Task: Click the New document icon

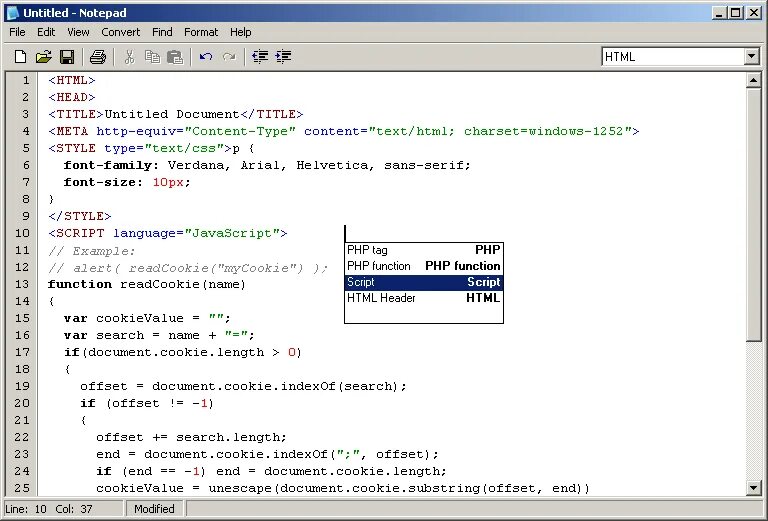Action: coord(20,57)
